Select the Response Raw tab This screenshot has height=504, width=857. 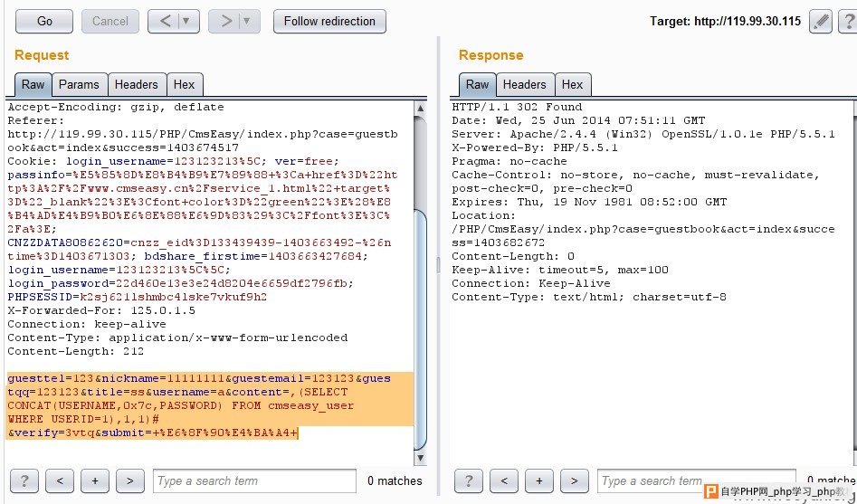[477, 85]
